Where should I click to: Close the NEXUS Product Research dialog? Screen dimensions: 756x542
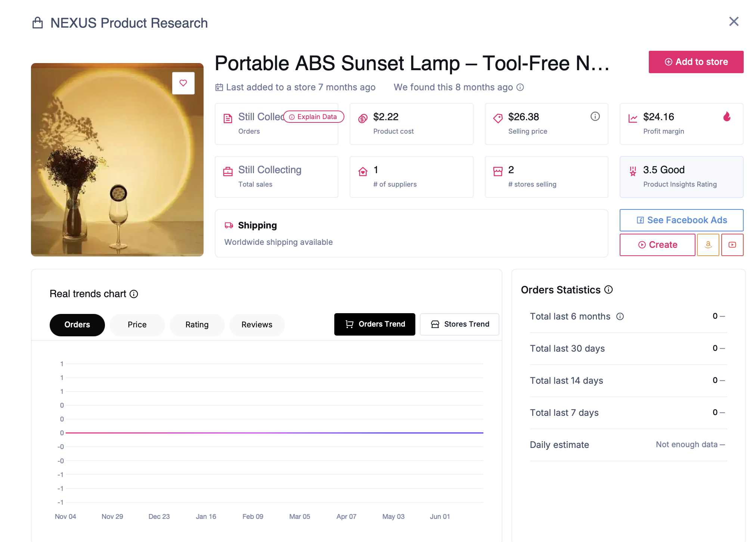click(x=734, y=22)
